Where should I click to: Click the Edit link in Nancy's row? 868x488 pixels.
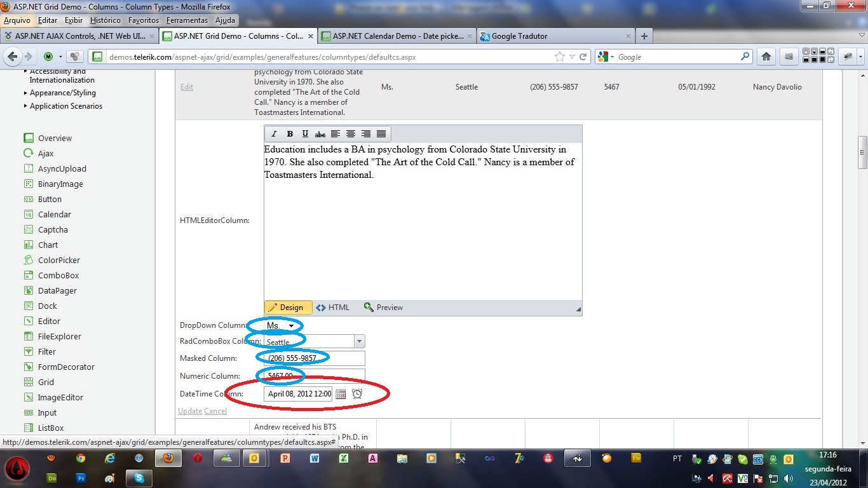tap(187, 87)
